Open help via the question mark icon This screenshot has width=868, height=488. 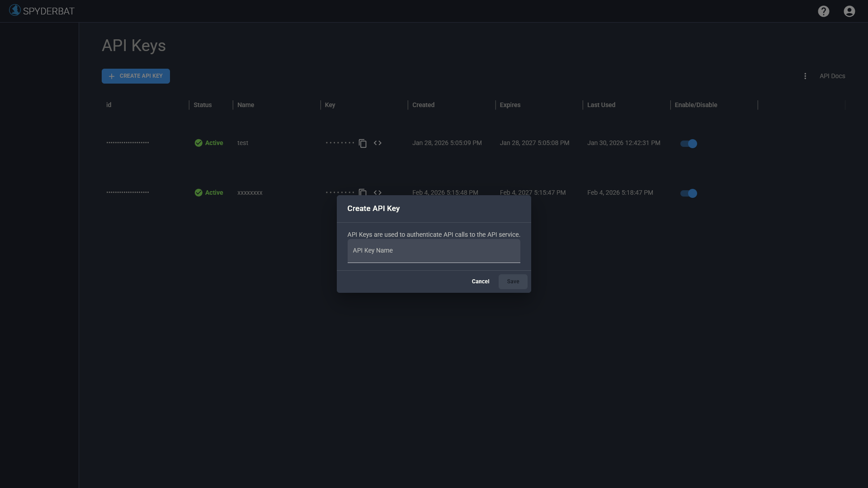(x=824, y=11)
